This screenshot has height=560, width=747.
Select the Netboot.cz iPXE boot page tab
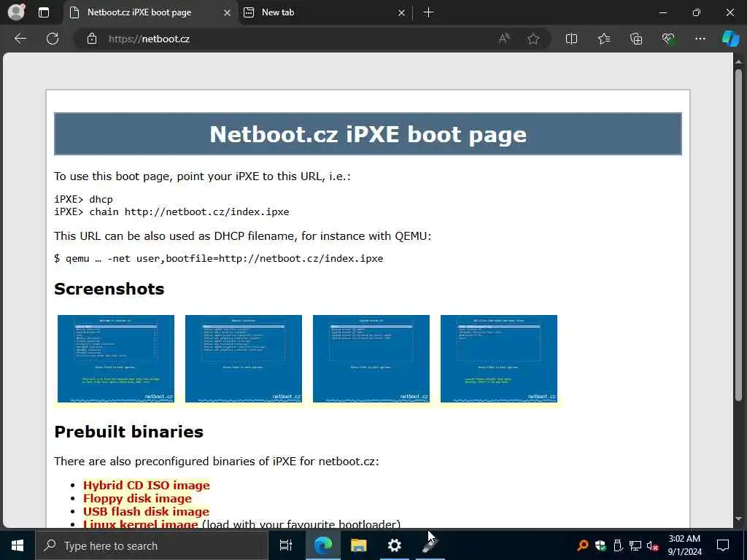coord(150,13)
